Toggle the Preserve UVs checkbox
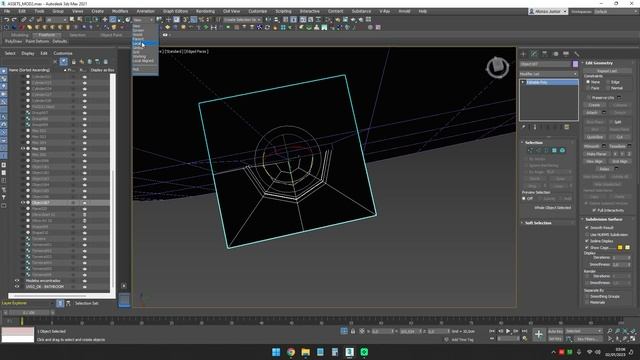Viewport: 640px width, 360px height. click(x=588, y=98)
